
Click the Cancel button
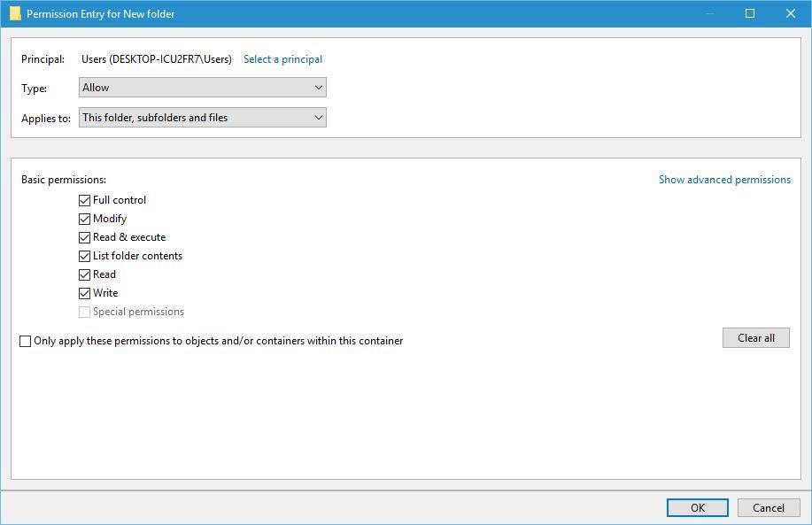tap(769, 508)
